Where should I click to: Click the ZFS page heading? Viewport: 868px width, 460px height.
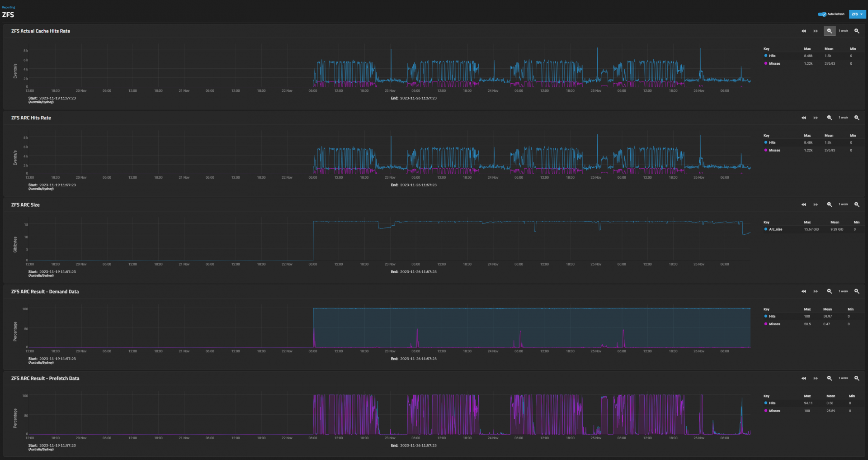8,15
